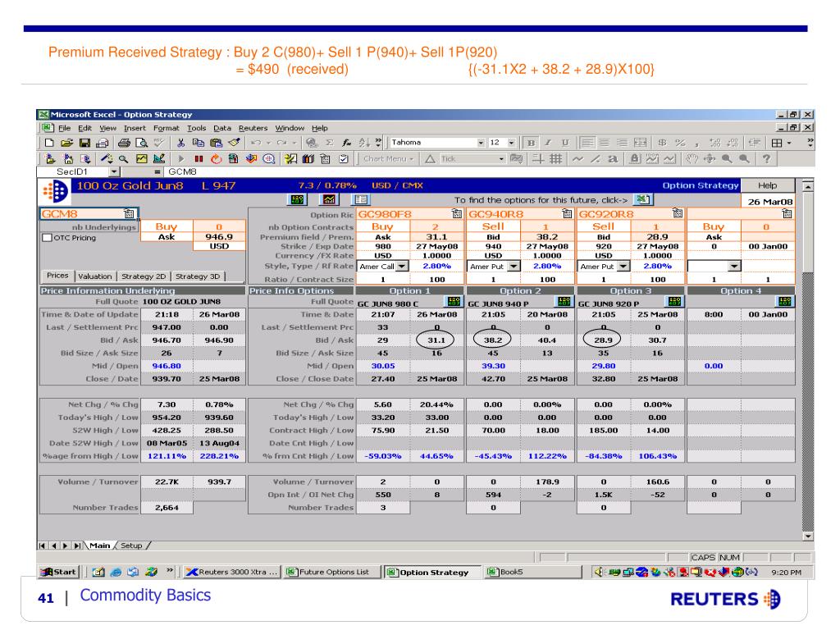
Task: Cut selection with the scissors icon
Action: click(x=181, y=143)
